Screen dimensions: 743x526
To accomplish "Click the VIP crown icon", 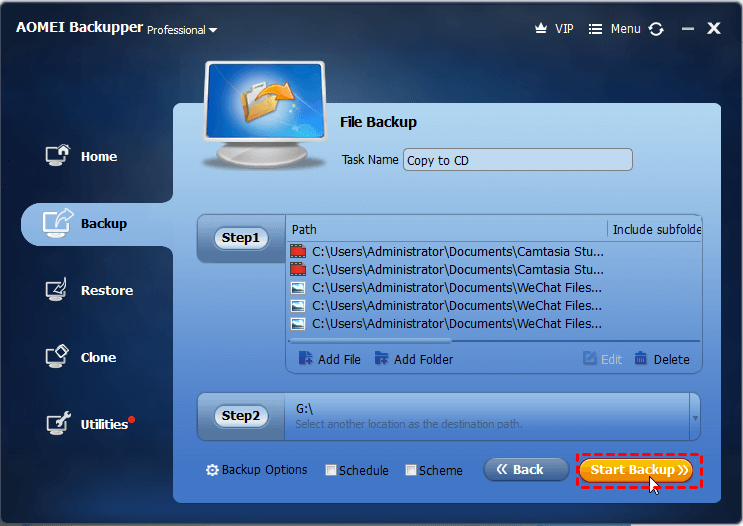I will pos(540,29).
